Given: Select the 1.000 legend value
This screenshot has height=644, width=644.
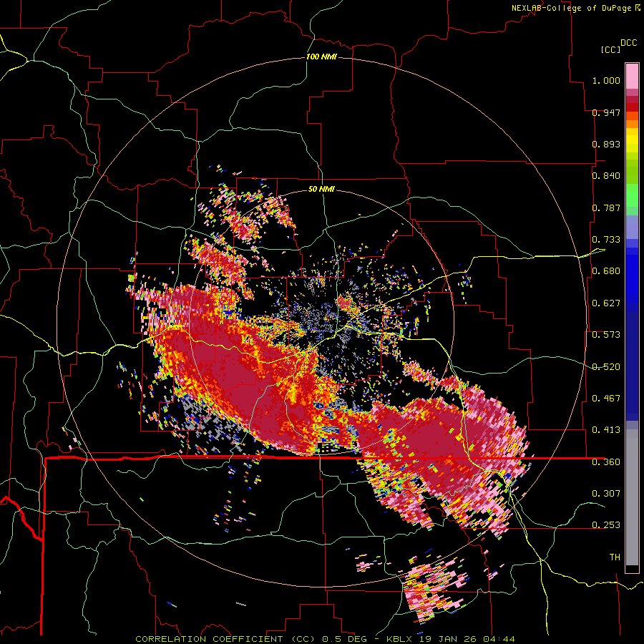Looking at the screenshot, I should click(606, 80).
